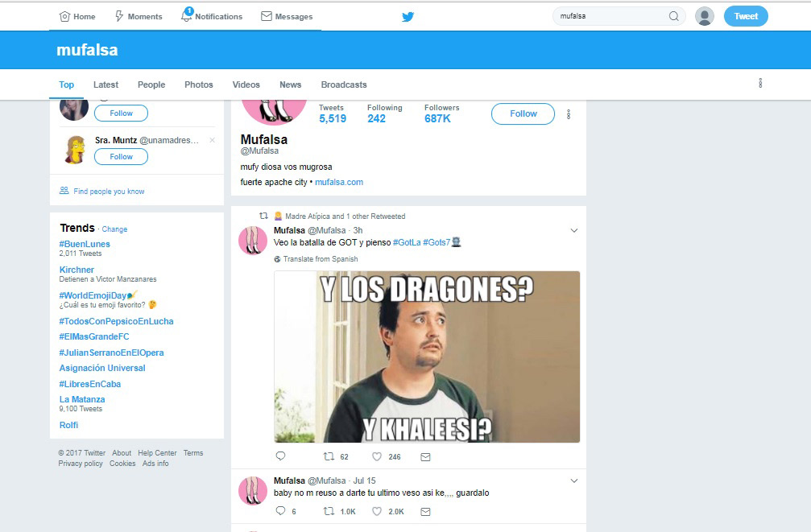The width and height of the screenshot is (811, 532).
Task: Open Help Center footer link
Action: pyautogui.click(x=157, y=453)
